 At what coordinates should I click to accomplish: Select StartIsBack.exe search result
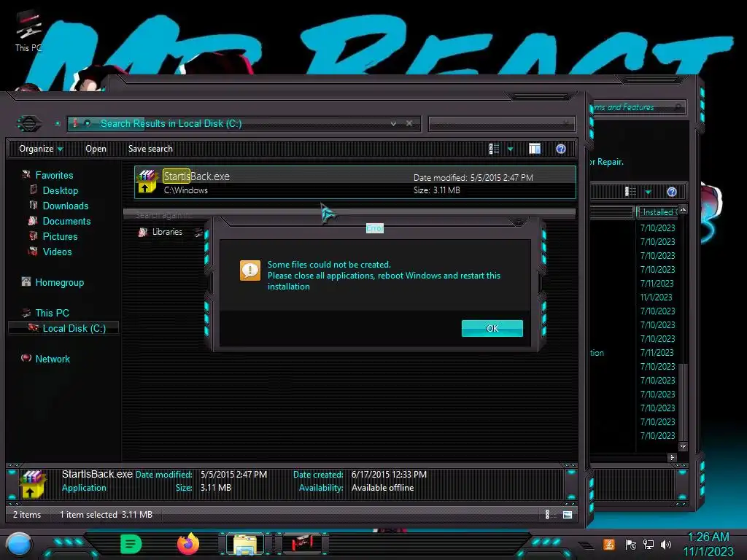[355, 182]
